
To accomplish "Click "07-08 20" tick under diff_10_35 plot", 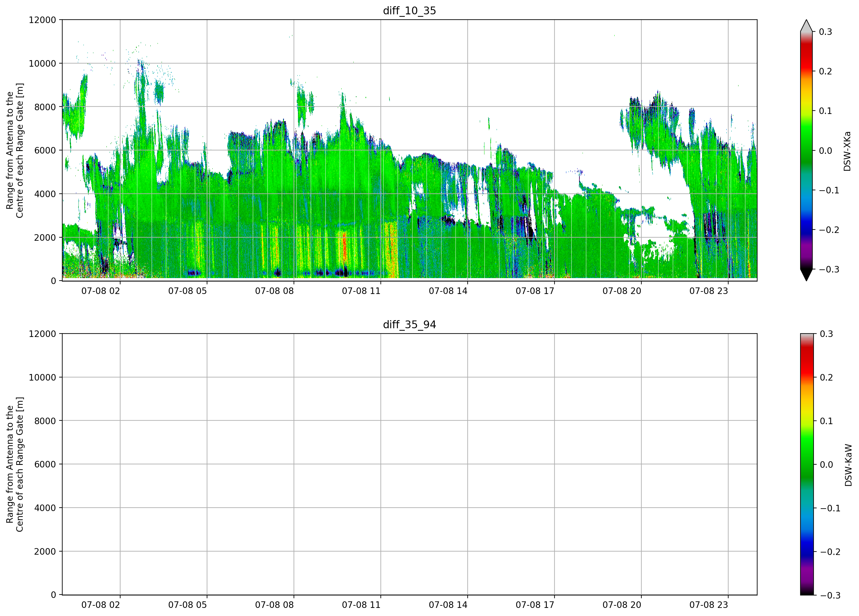I will (622, 291).
